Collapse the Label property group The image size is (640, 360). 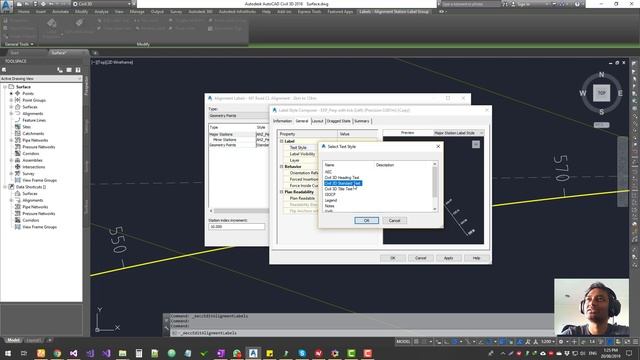[282, 141]
